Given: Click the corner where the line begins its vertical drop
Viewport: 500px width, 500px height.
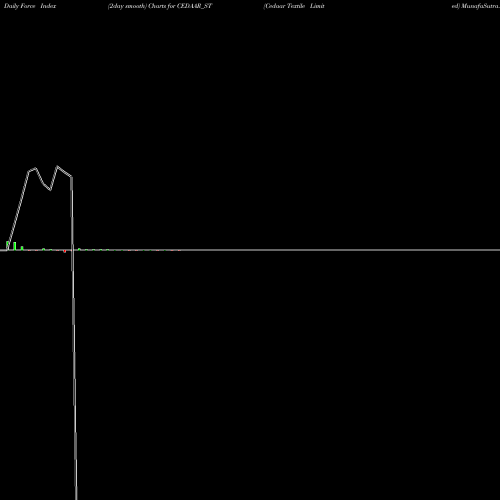Looking at the screenshot, I should click(x=71, y=177).
